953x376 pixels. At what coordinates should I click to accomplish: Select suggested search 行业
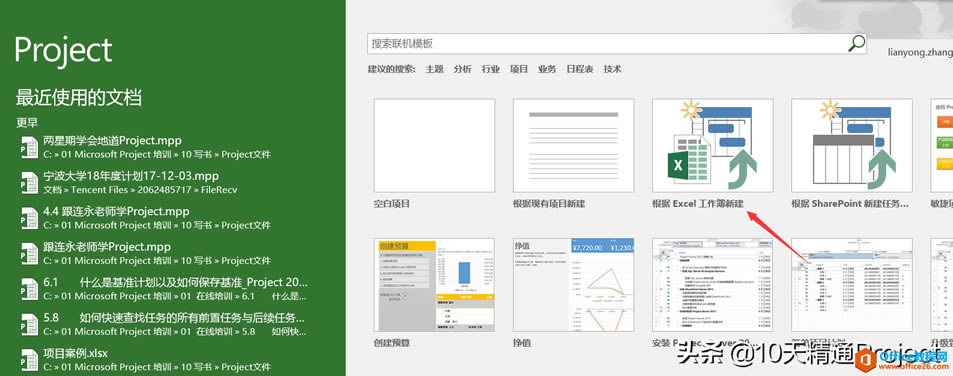click(x=491, y=69)
